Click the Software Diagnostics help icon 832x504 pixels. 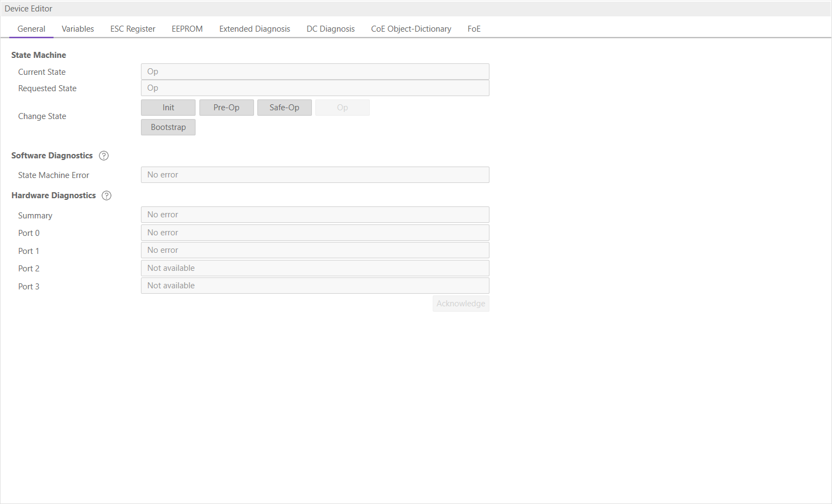[x=104, y=156]
